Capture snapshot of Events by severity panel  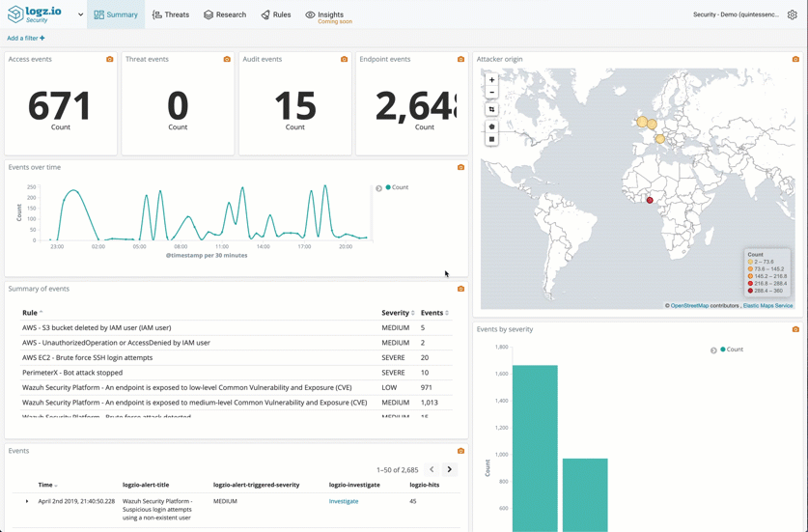pos(795,329)
